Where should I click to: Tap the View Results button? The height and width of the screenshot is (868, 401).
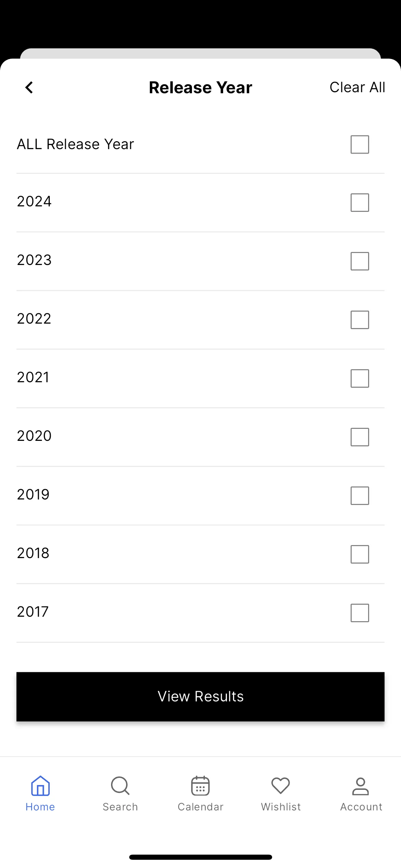click(200, 697)
